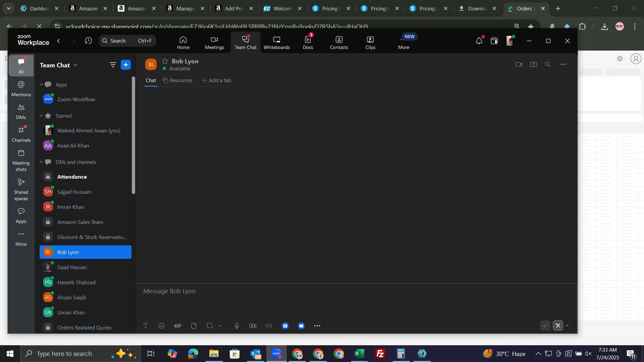Open Whiteboards in Zoom Workplace

click(276, 43)
